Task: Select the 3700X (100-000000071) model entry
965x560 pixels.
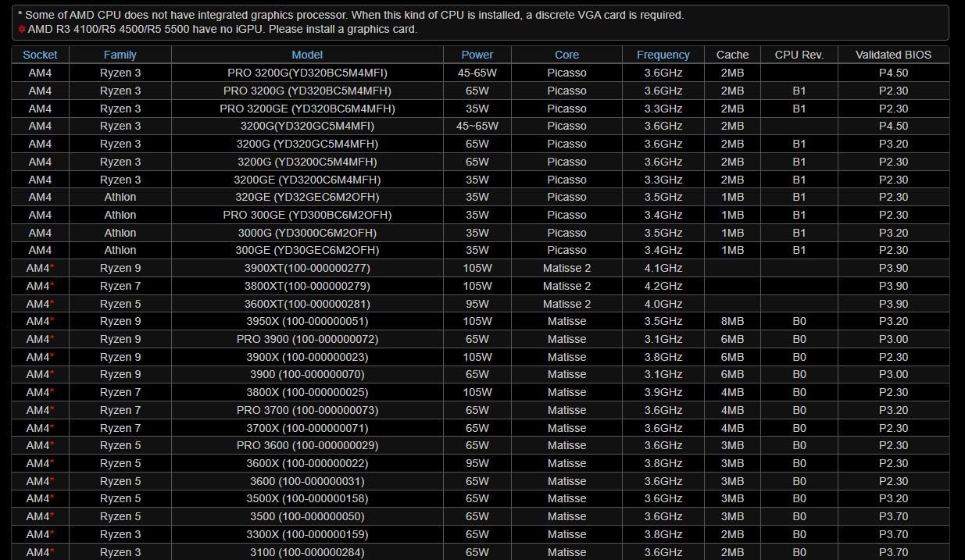Action: (x=307, y=428)
